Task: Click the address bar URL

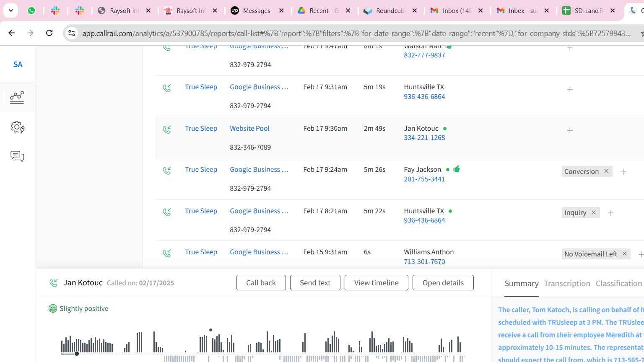Action: click(356, 33)
